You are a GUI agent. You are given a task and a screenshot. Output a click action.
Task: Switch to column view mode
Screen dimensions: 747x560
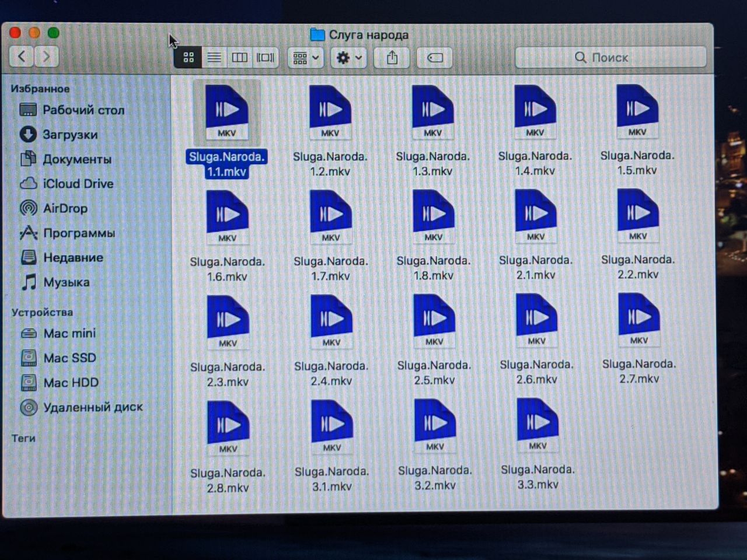tap(239, 57)
